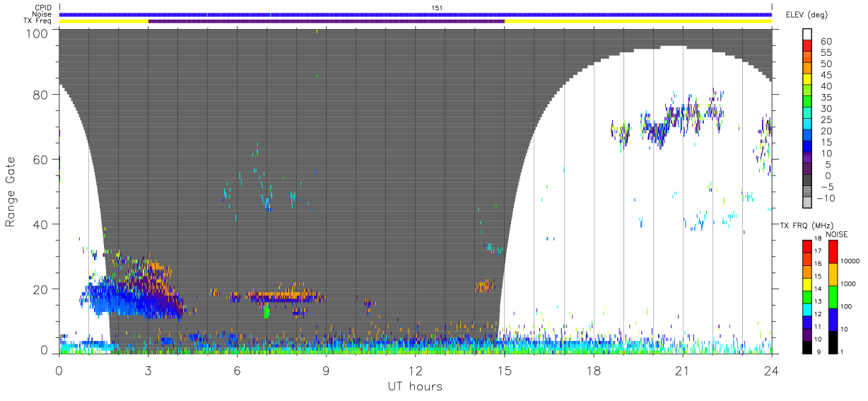Click the white top cell of ELEV colorbar
The image size is (868, 401).
pyautogui.click(x=808, y=35)
